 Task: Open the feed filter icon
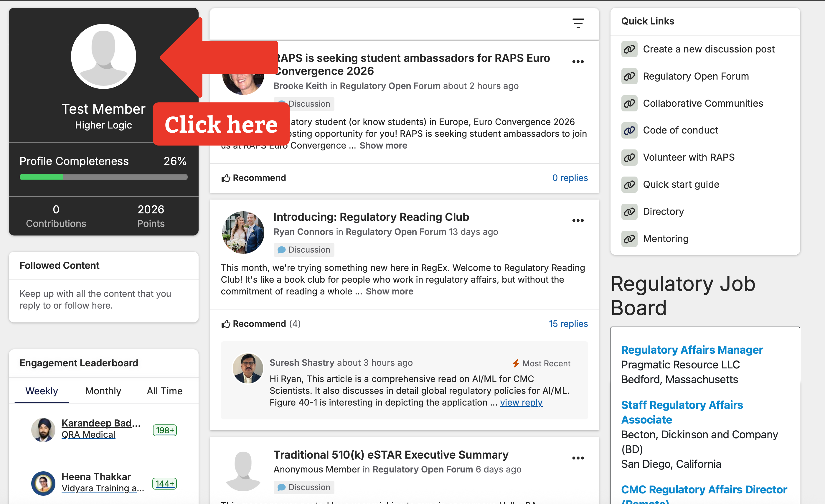click(578, 23)
